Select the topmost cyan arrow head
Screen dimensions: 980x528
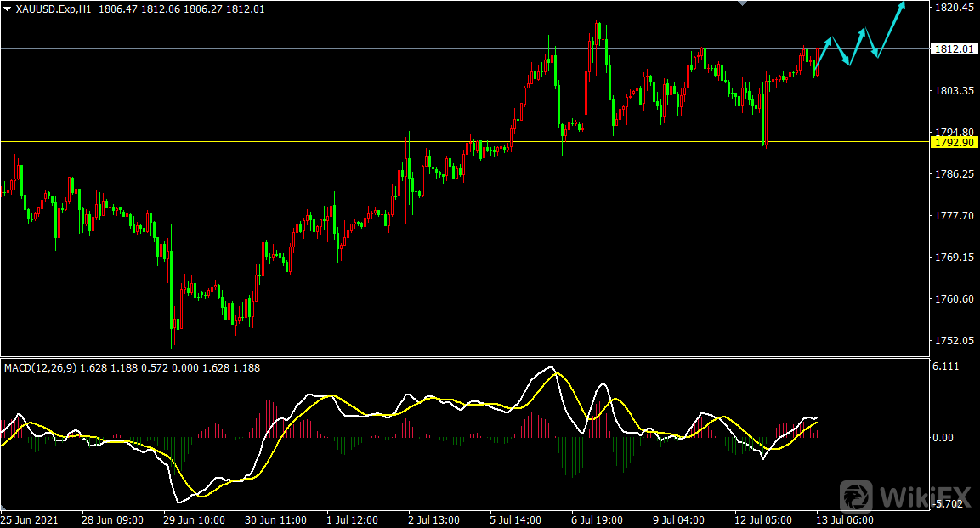[x=902, y=5]
